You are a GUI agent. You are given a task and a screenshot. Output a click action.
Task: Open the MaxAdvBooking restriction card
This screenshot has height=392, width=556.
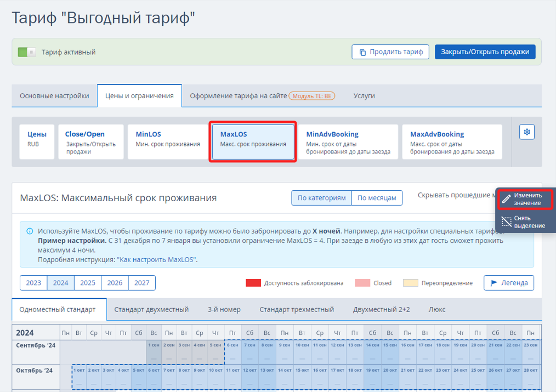pos(452,141)
